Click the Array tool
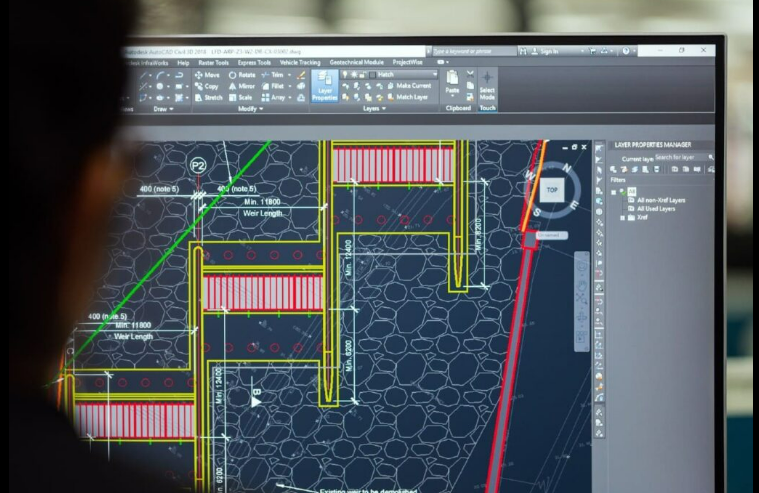 [x=273, y=97]
